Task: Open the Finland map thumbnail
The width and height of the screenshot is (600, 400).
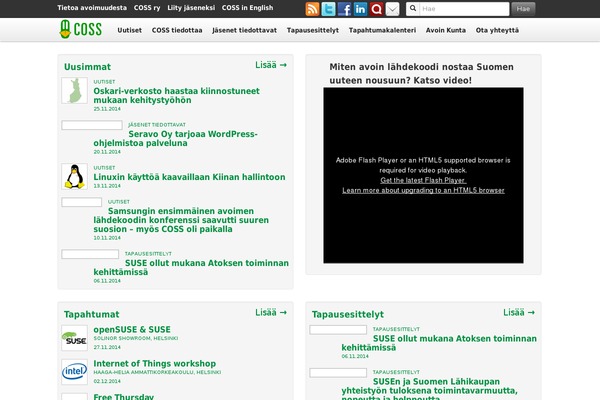Action: 75,90
